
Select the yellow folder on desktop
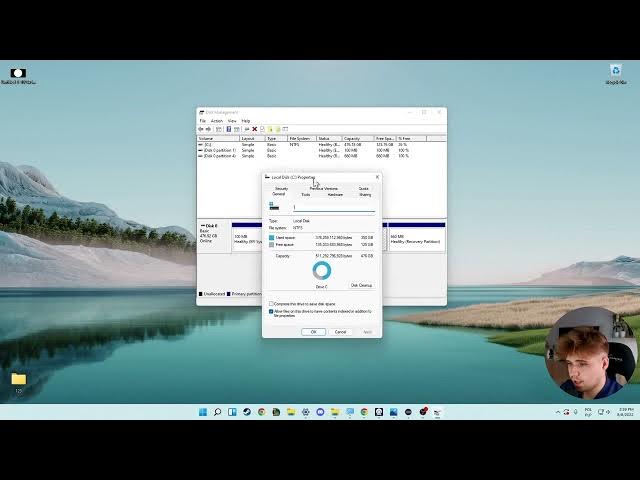click(x=18, y=382)
